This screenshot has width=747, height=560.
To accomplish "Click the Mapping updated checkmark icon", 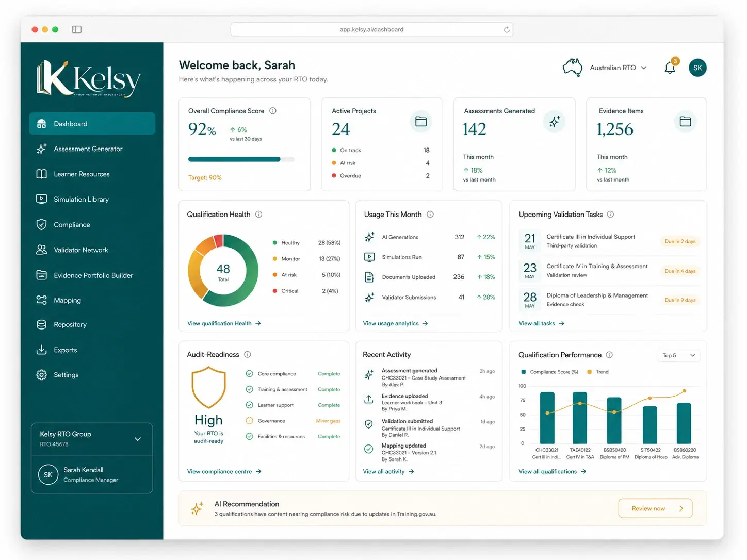I will pos(369,449).
